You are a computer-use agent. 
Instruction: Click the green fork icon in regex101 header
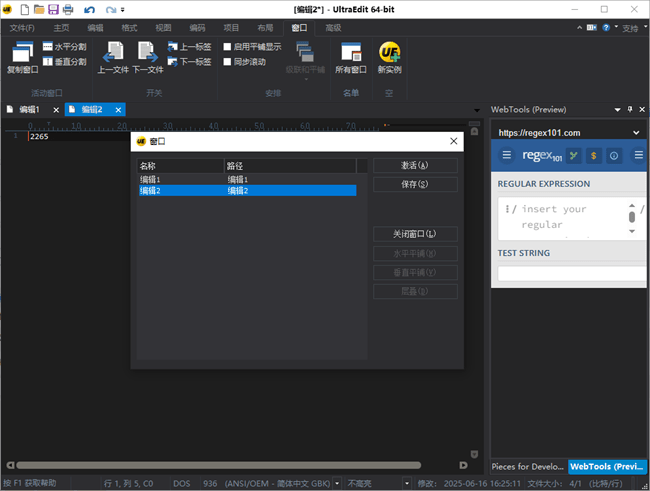pos(573,156)
